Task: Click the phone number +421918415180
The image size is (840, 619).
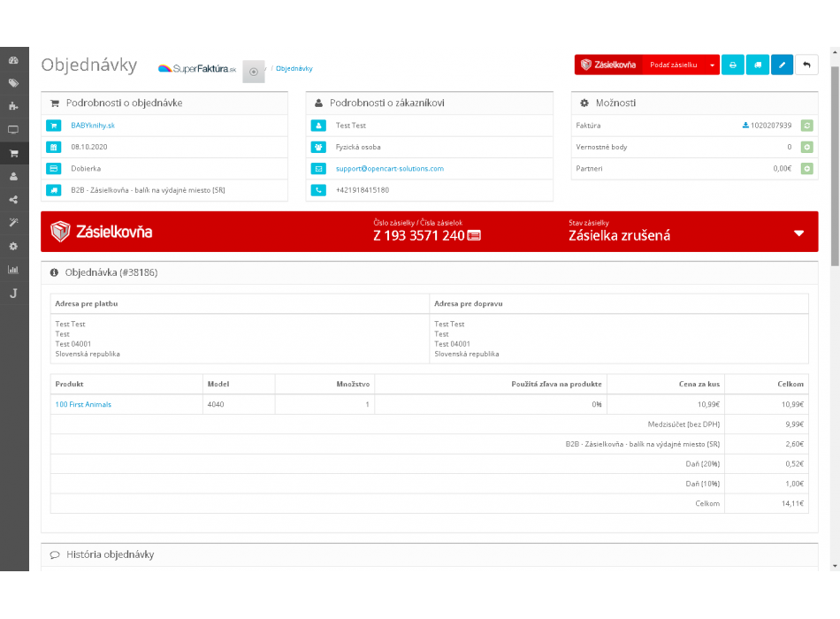Action: (363, 190)
